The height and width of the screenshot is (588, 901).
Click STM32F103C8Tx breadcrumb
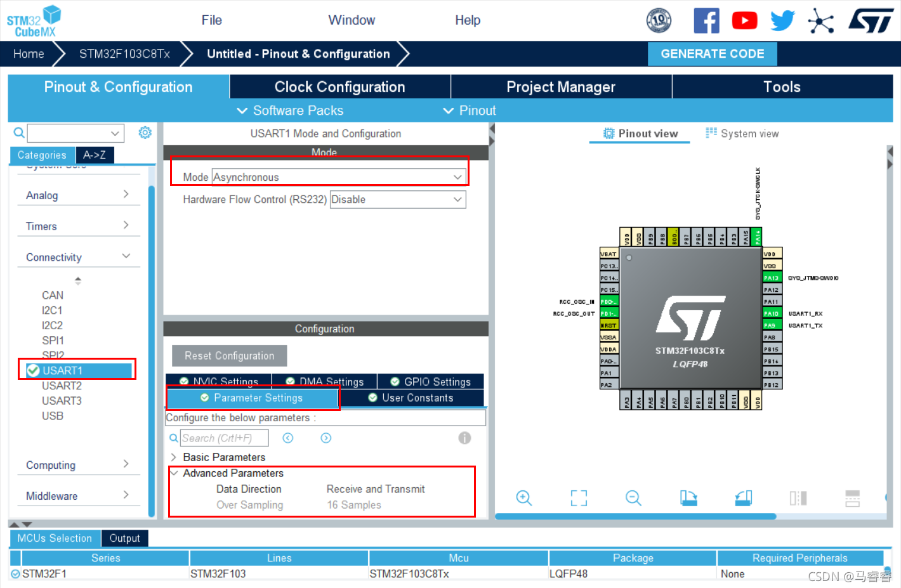click(124, 54)
